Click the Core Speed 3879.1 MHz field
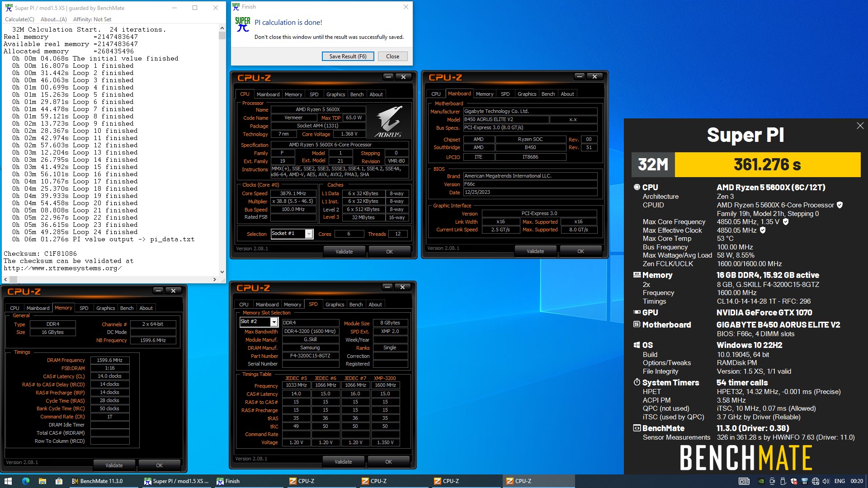The height and width of the screenshot is (488, 868). [x=293, y=193]
